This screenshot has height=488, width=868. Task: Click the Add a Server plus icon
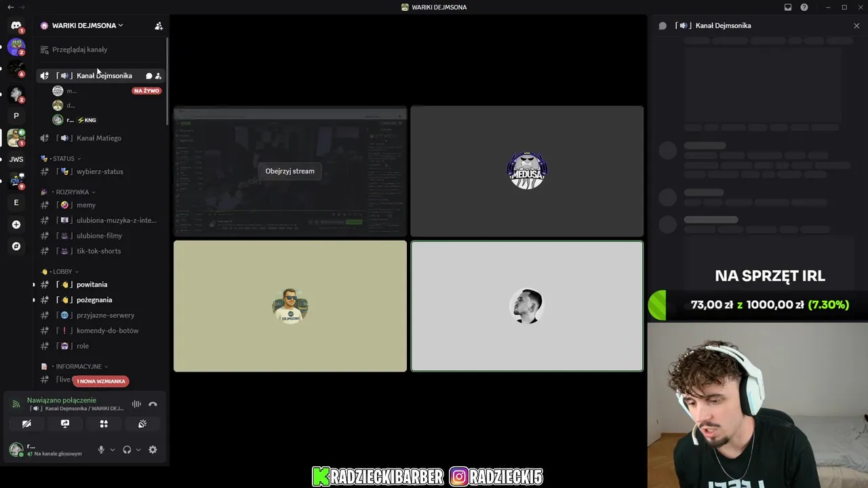[x=16, y=224]
